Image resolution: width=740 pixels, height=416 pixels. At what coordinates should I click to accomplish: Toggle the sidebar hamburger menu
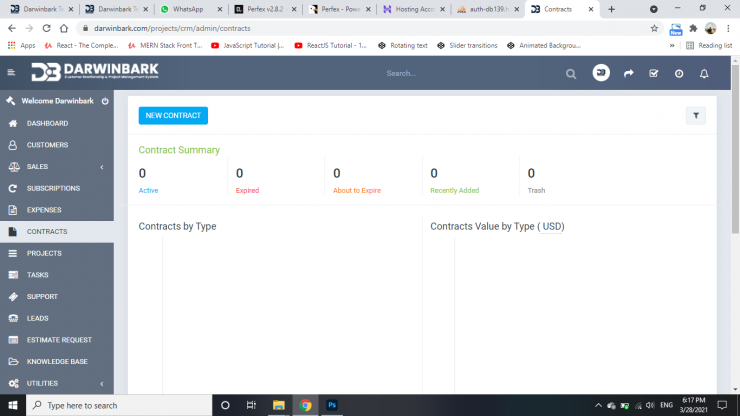[11, 73]
